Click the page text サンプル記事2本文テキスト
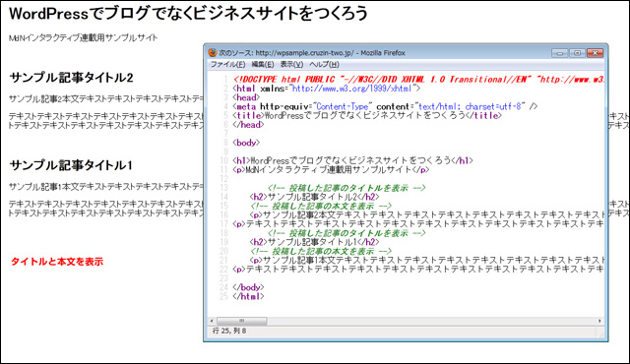 (105, 98)
